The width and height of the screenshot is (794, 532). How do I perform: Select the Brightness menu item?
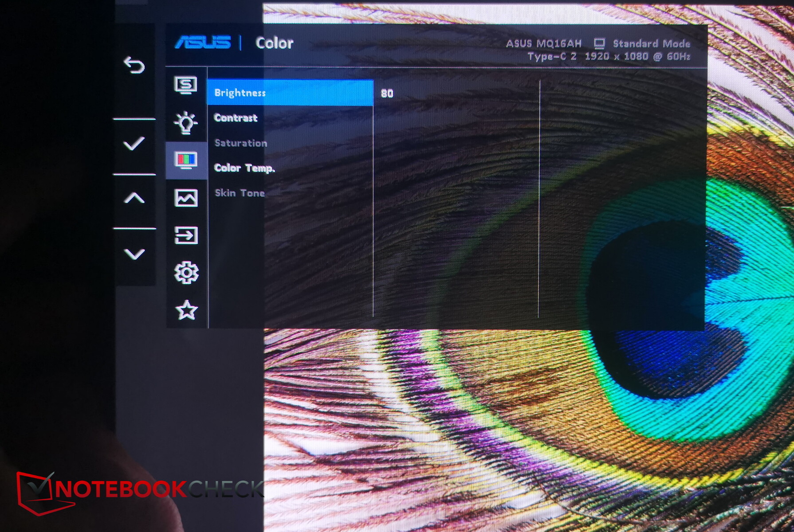coord(290,93)
